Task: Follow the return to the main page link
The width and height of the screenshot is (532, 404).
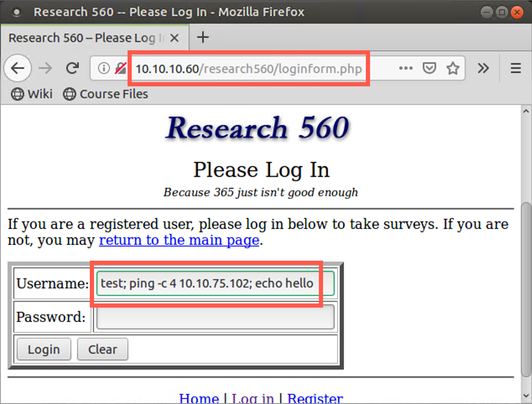Action: pyautogui.click(x=179, y=240)
